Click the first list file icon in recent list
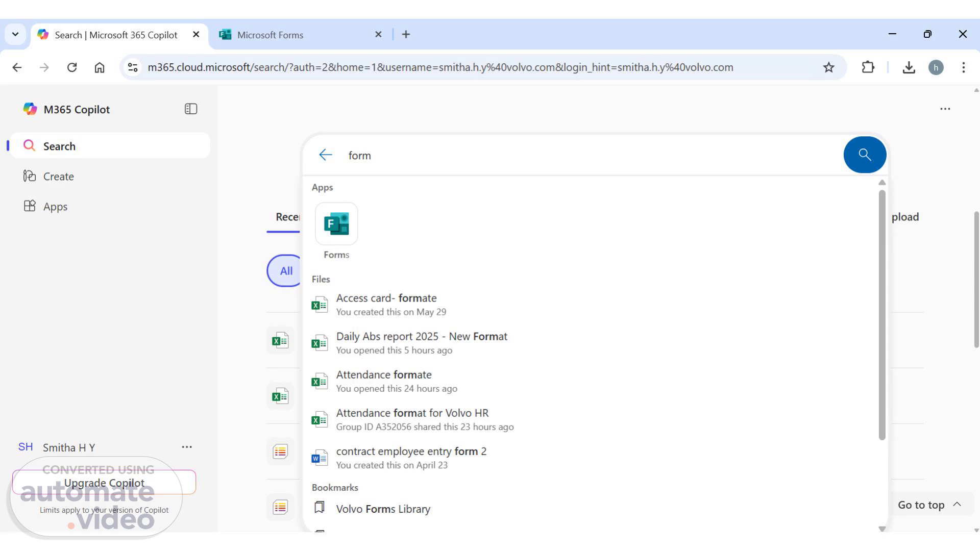 pos(280,452)
